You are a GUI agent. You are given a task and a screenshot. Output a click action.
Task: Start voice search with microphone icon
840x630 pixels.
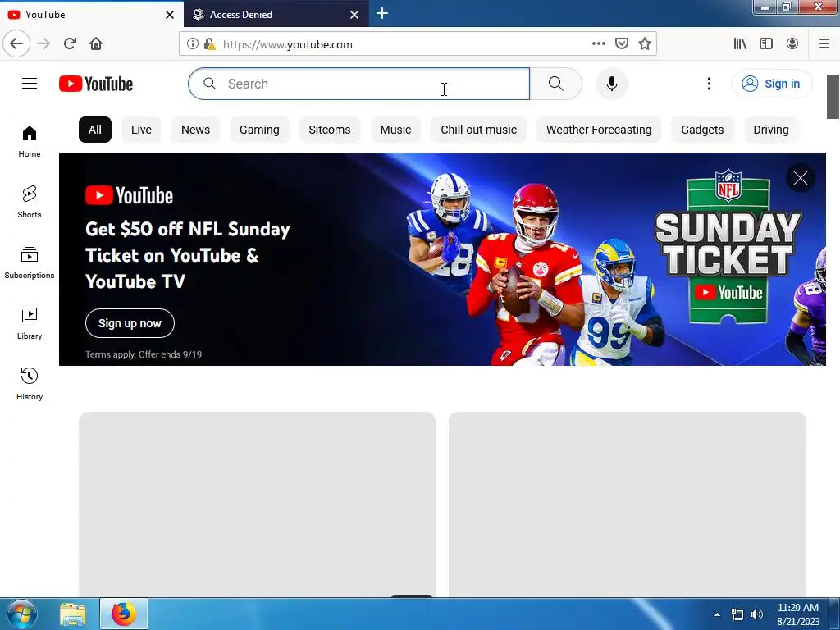(612, 84)
